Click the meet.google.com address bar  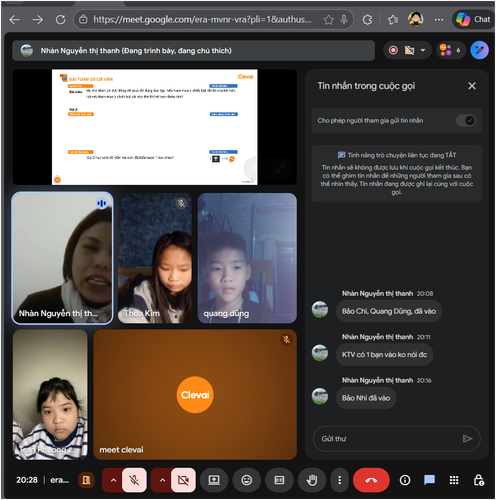(202, 20)
